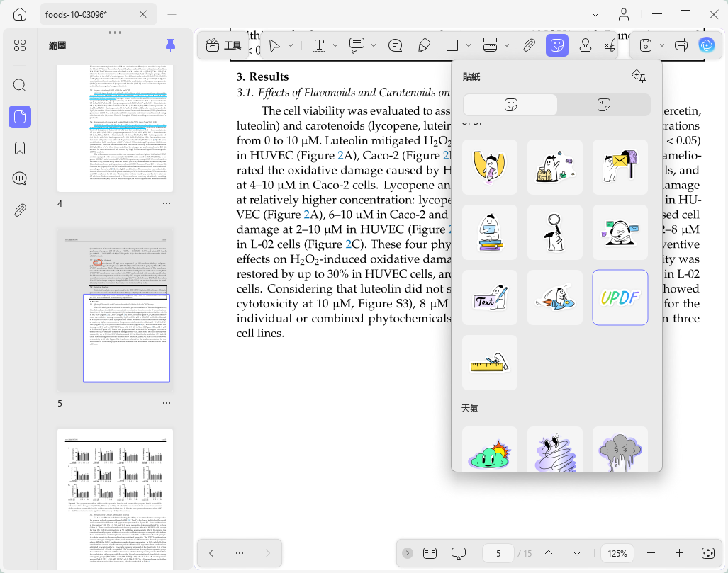
Task: Go to the previous page arrow
Action: pyautogui.click(x=549, y=553)
